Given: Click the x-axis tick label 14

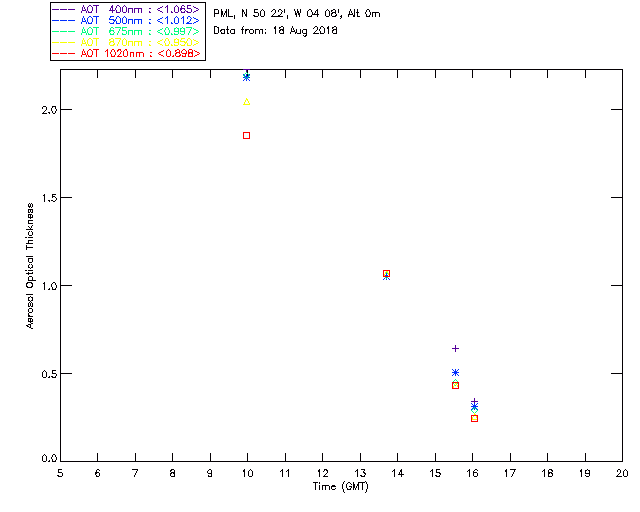Looking at the screenshot, I should click(x=398, y=473).
